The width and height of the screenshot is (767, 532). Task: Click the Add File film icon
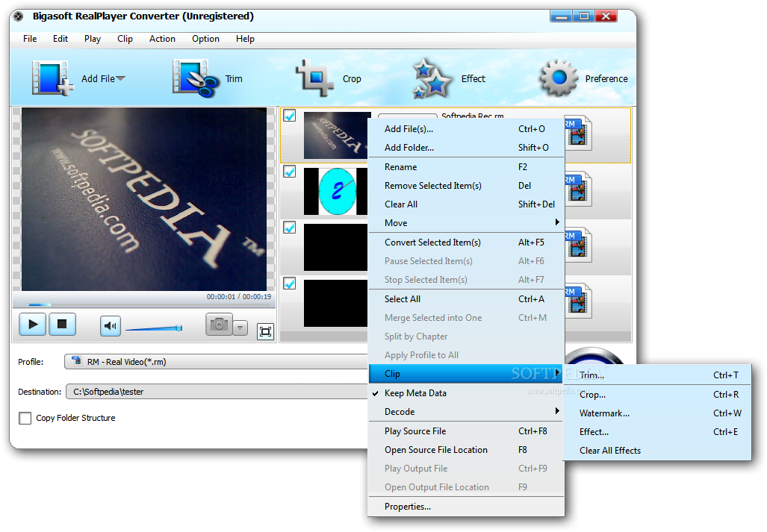pyautogui.click(x=52, y=78)
